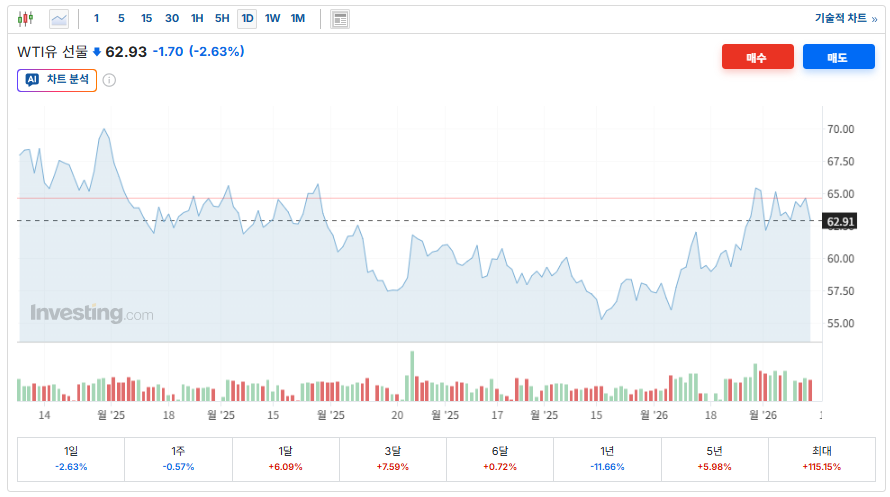The height and width of the screenshot is (497, 890).
Task: Click the blue down-arrow price indicator
Action: [x=97, y=52]
